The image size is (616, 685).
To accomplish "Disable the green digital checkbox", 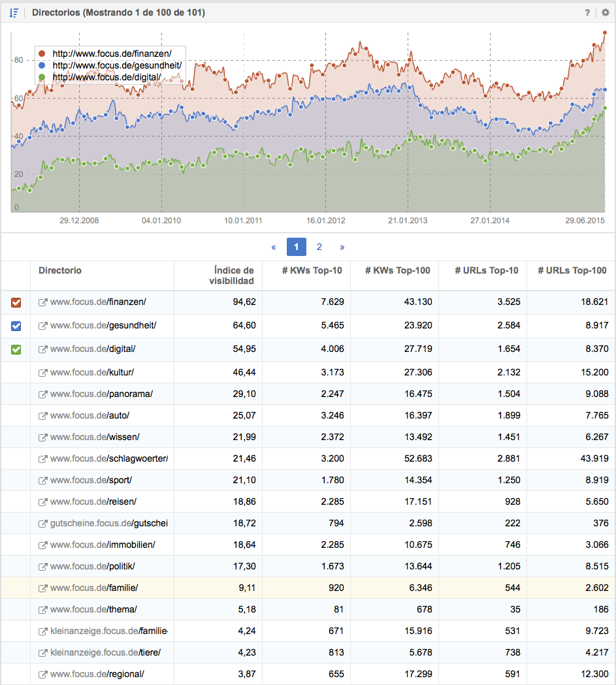I will click(16, 349).
